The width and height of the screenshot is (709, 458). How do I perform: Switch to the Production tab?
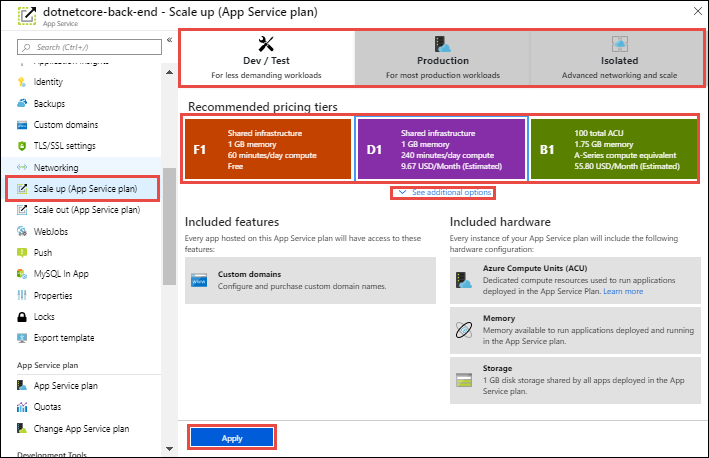click(x=442, y=58)
